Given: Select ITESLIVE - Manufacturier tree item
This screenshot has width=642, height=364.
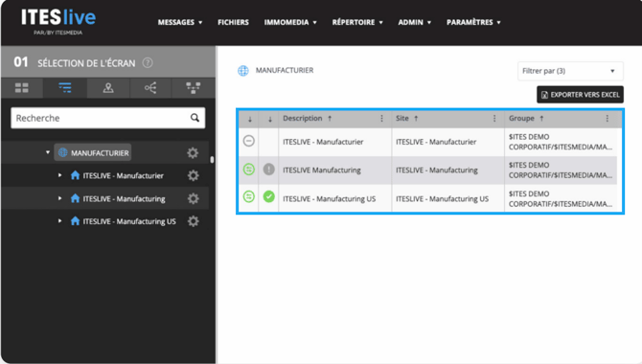Looking at the screenshot, I should (x=123, y=175).
